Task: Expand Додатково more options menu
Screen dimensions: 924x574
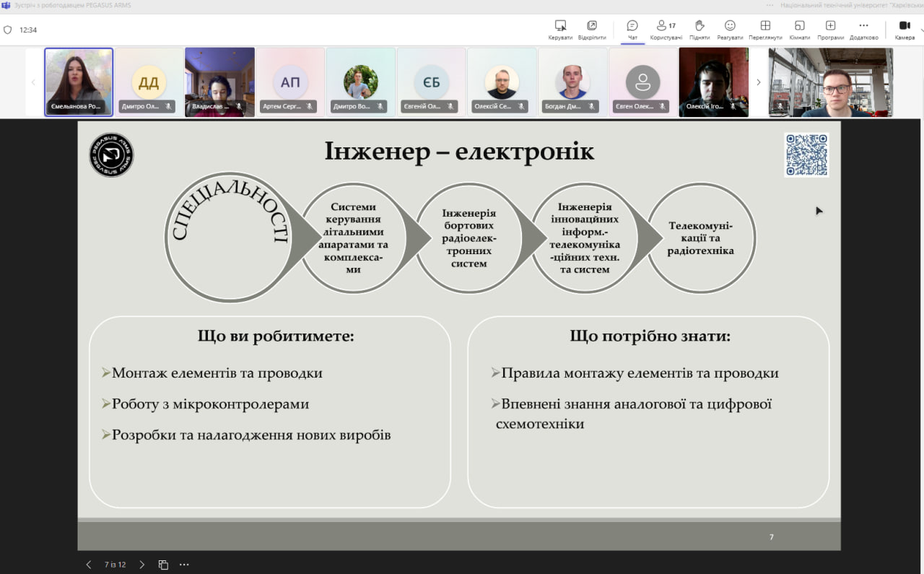Action: 863,29
